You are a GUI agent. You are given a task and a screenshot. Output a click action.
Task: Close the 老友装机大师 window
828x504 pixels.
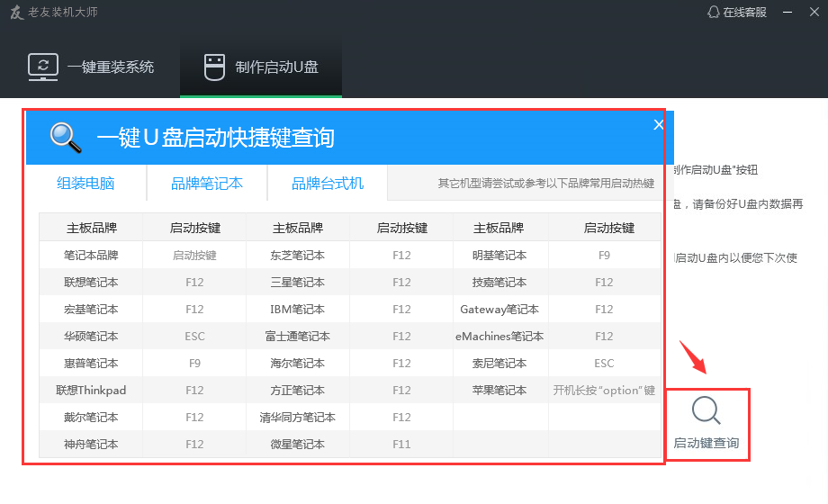(814, 12)
